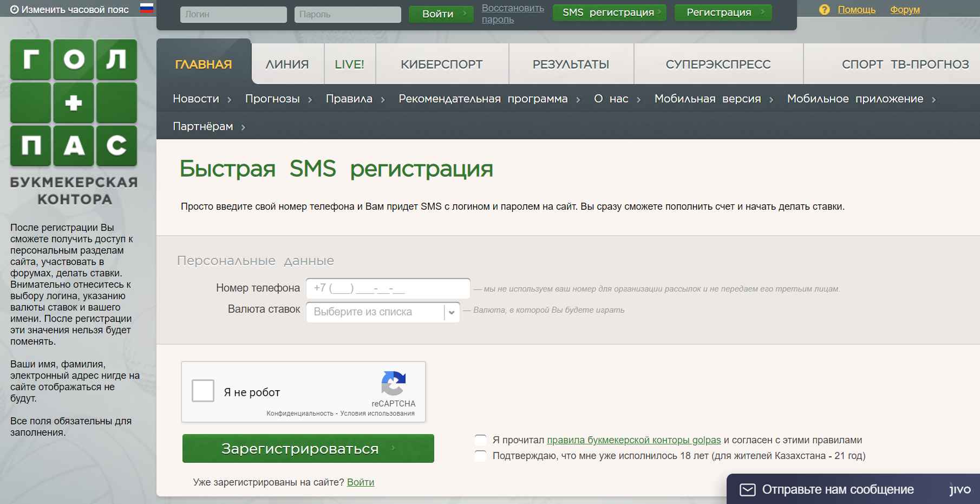Click the jivo chat logo
The height and width of the screenshot is (504, 980).
[x=960, y=490]
